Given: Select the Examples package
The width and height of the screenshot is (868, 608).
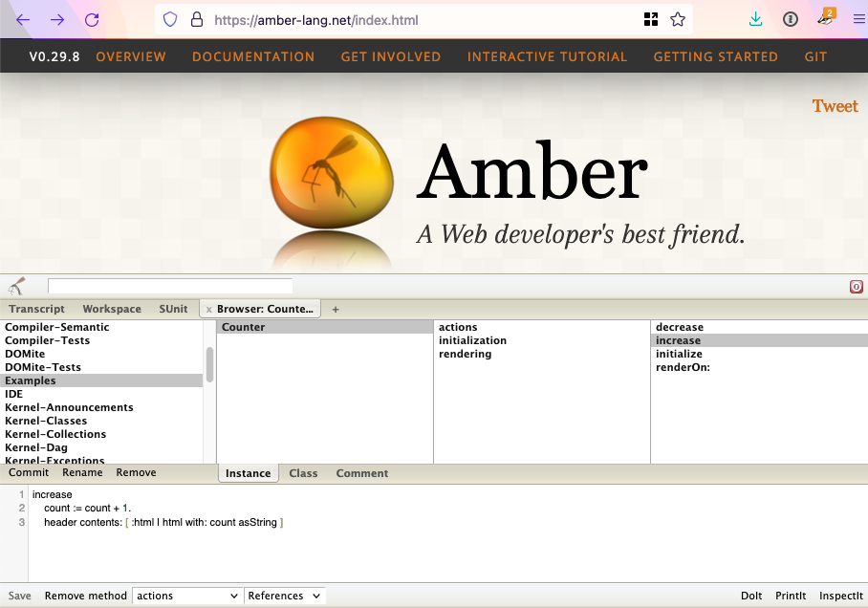Looking at the screenshot, I should coord(101,380).
